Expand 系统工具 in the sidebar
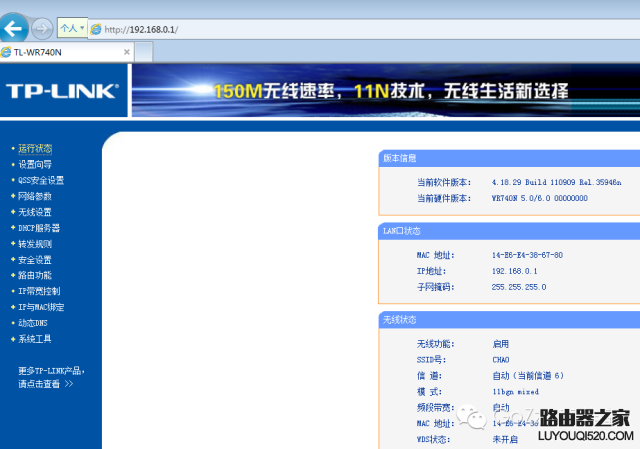Viewport: 640px width, 449px height. [35, 339]
